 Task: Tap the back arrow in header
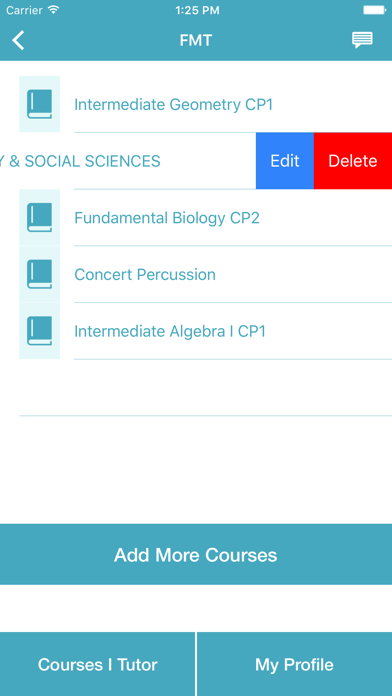click(18, 40)
